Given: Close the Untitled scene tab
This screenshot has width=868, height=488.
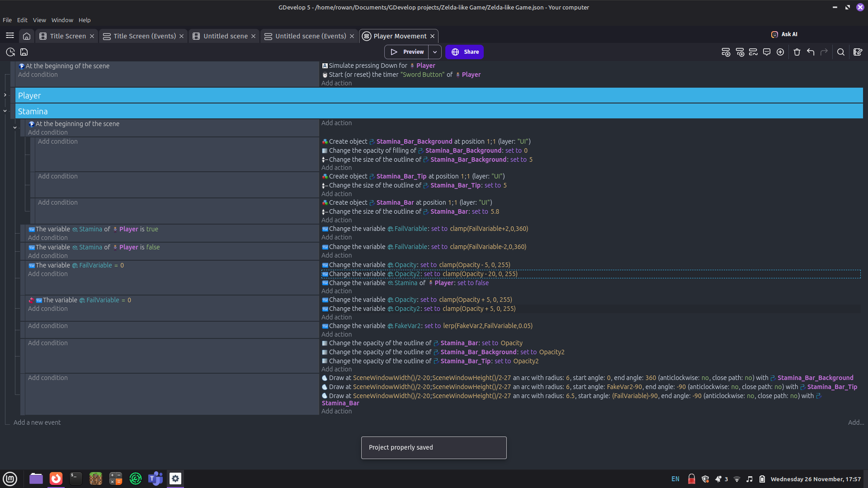Looking at the screenshot, I should (x=253, y=36).
